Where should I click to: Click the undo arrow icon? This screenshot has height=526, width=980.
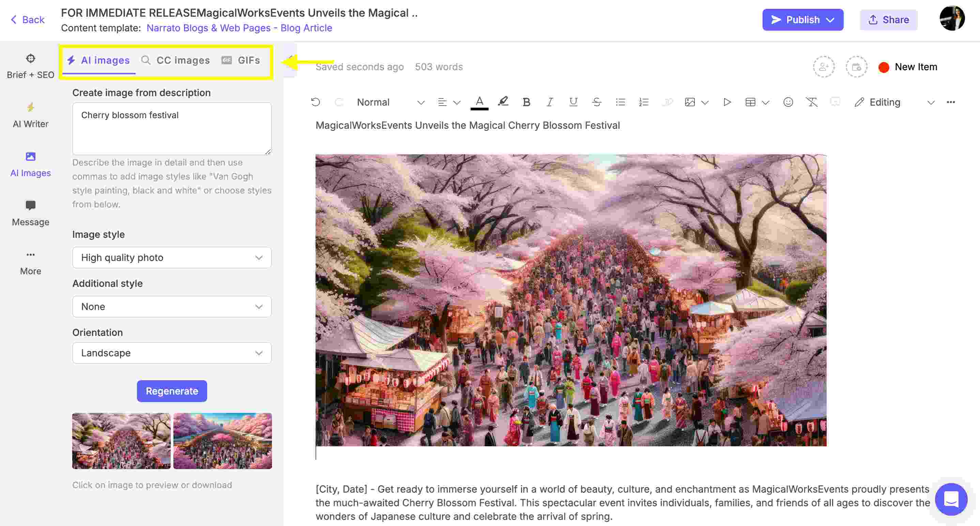pos(316,102)
